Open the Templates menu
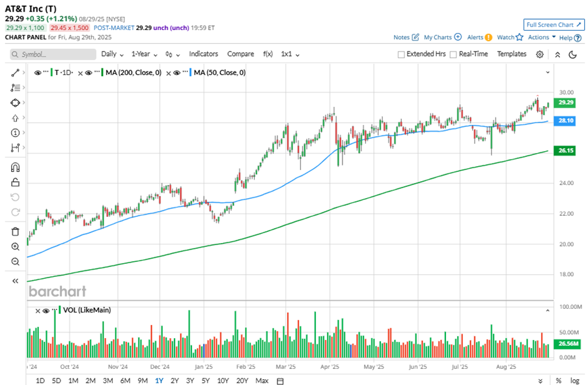 pos(512,54)
